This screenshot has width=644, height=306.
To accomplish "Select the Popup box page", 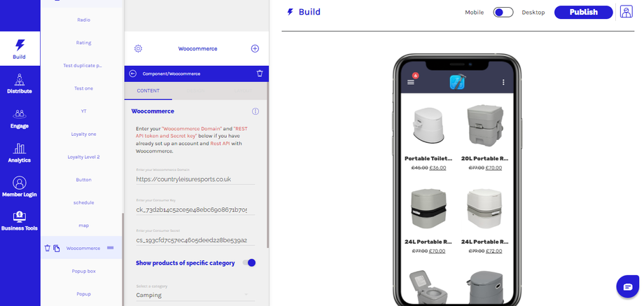I will tap(83, 271).
